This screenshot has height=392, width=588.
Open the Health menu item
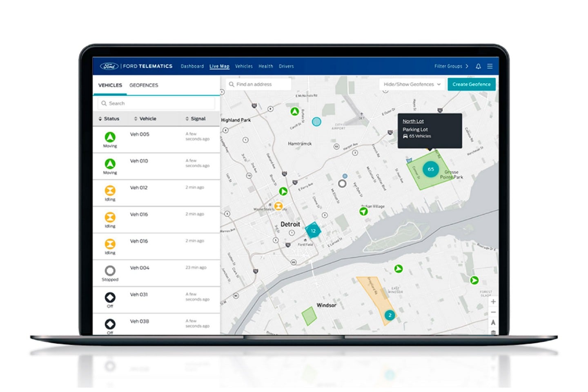point(265,66)
